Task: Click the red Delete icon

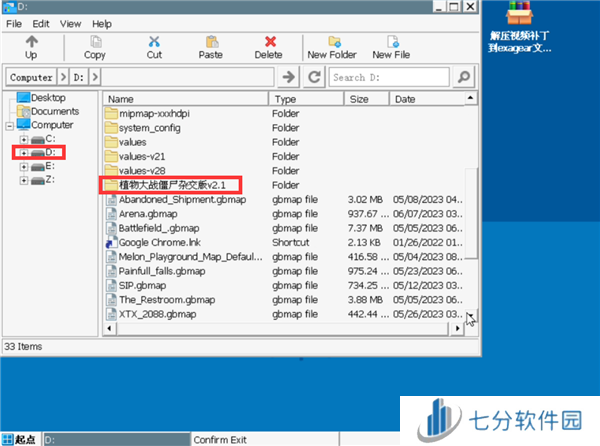Action: click(268, 42)
